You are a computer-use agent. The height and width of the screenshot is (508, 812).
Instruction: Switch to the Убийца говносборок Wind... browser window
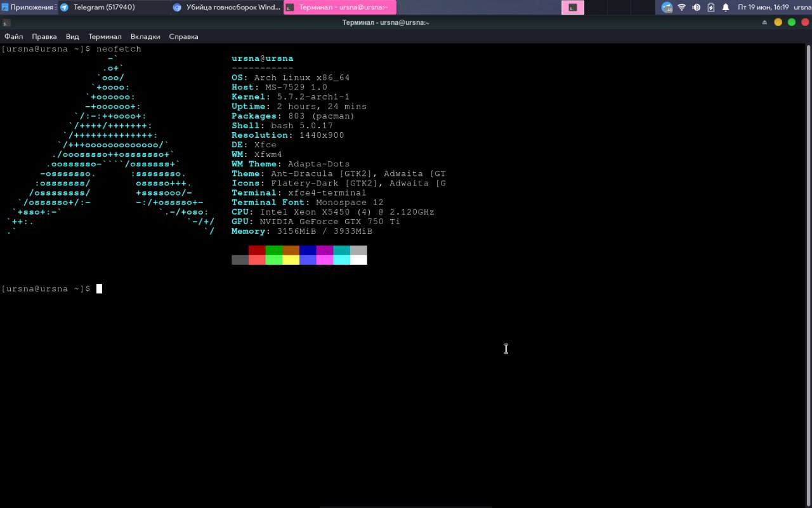click(x=226, y=7)
